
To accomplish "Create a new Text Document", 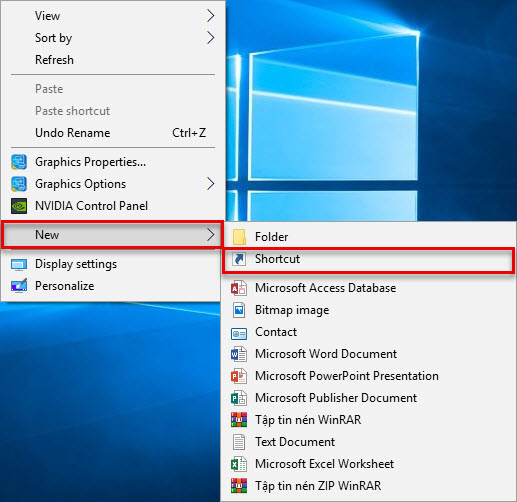I will click(368, 442).
